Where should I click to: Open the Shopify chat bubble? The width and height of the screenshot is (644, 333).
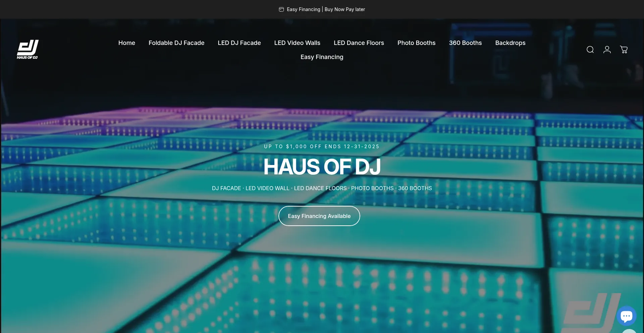tap(626, 316)
